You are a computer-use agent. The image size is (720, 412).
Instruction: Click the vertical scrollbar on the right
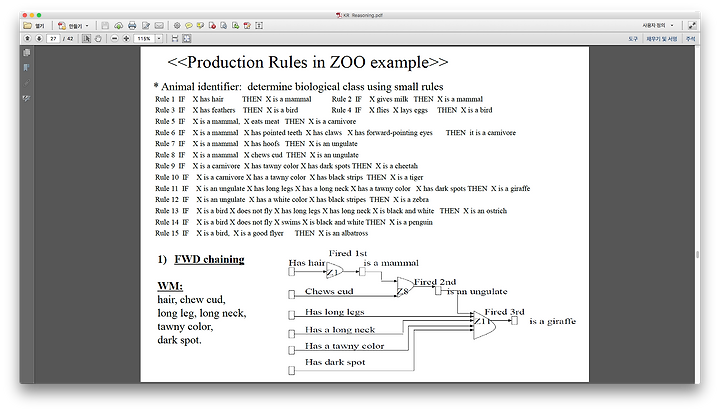coord(698,254)
